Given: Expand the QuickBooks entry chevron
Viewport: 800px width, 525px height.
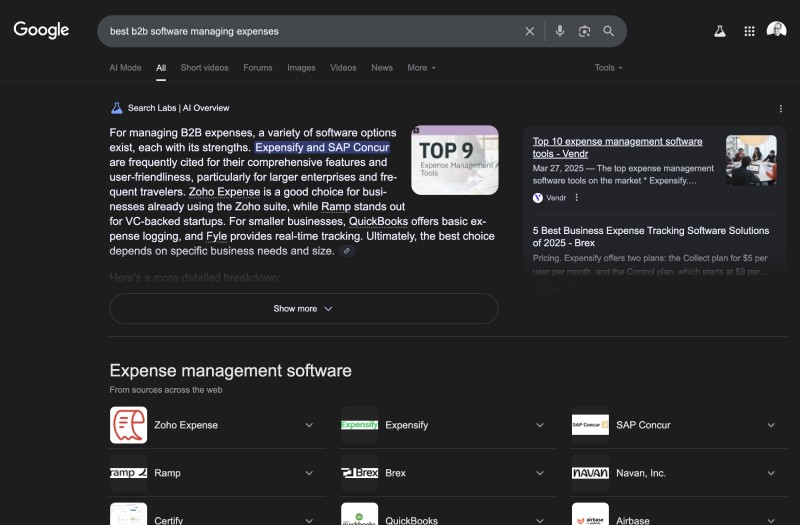Looking at the screenshot, I should [540, 520].
